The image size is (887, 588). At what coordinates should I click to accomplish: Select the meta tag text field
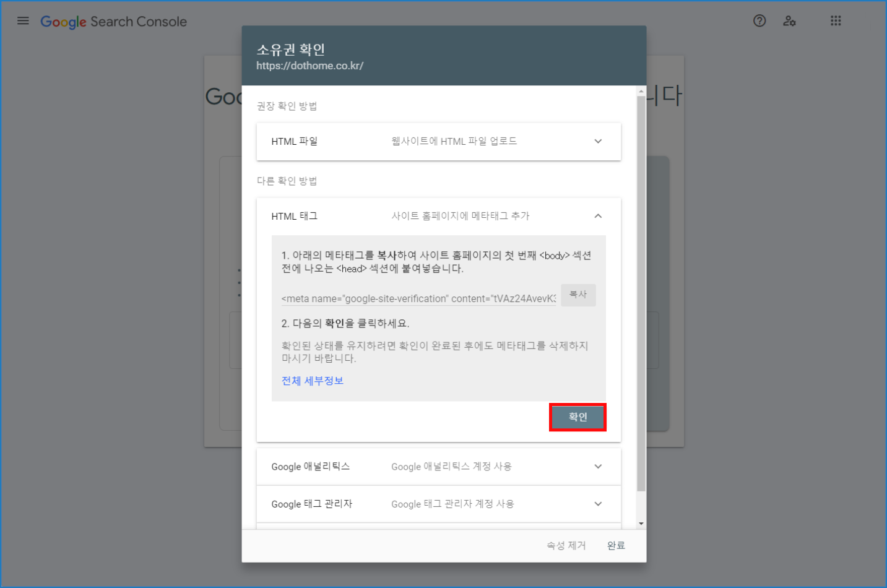418,298
